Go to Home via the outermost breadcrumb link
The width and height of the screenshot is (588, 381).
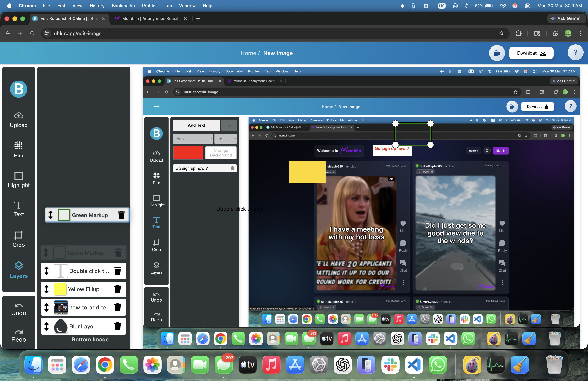pyautogui.click(x=248, y=53)
